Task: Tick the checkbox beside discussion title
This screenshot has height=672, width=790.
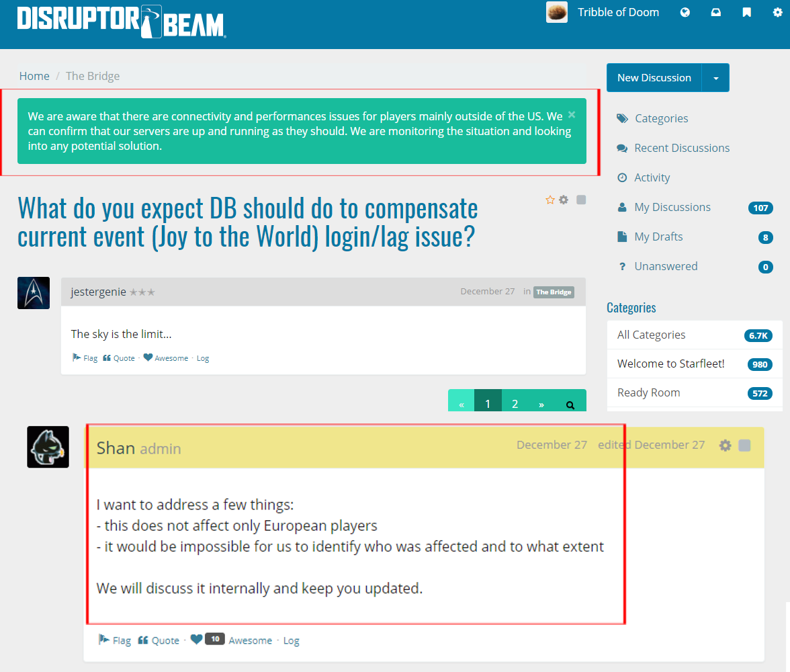Action: (581, 200)
